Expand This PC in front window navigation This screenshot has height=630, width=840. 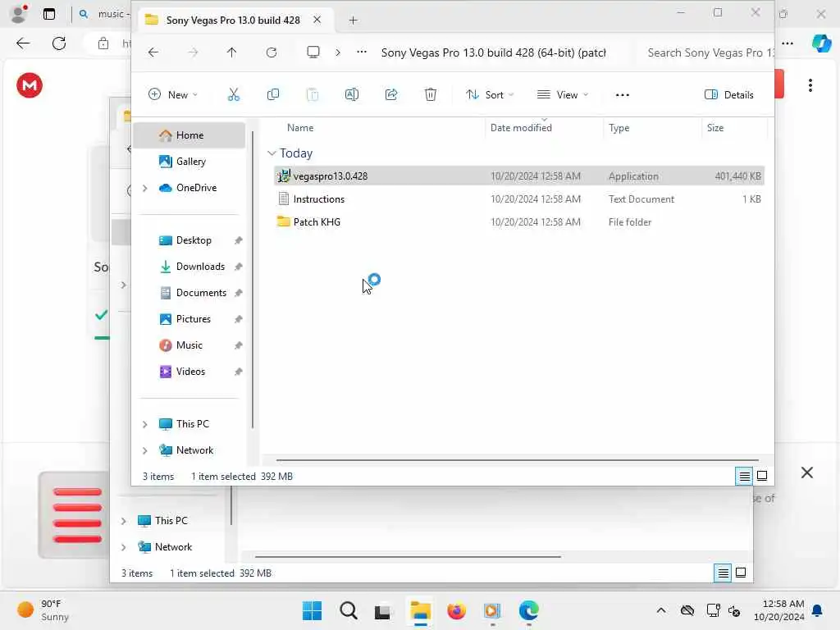(144, 424)
